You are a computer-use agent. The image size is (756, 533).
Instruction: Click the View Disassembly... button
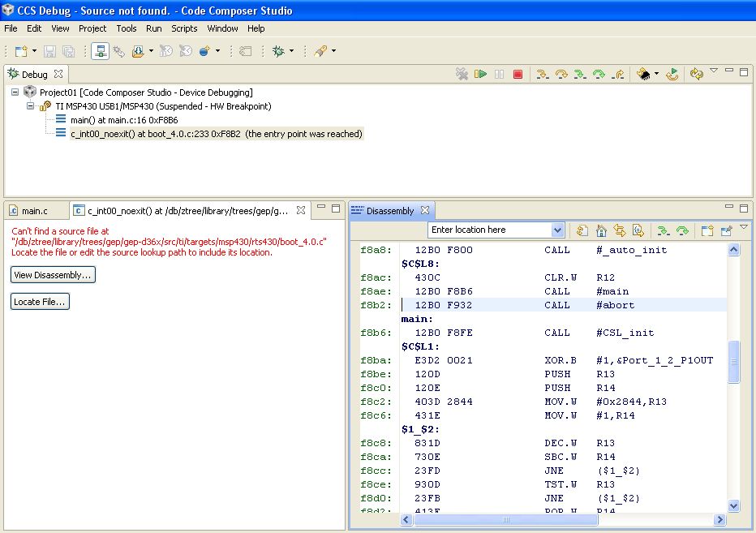53,275
